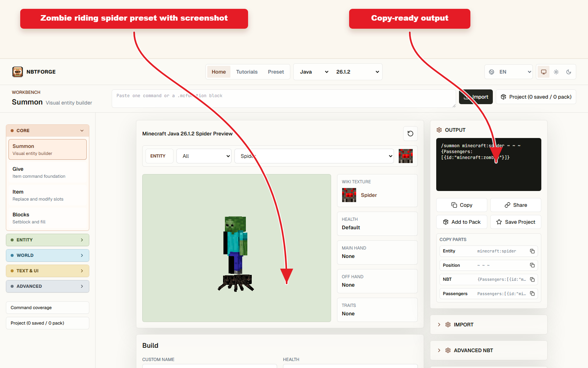Add the command to pack
Viewport: 588px width, 368px height.
[x=462, y=222]
